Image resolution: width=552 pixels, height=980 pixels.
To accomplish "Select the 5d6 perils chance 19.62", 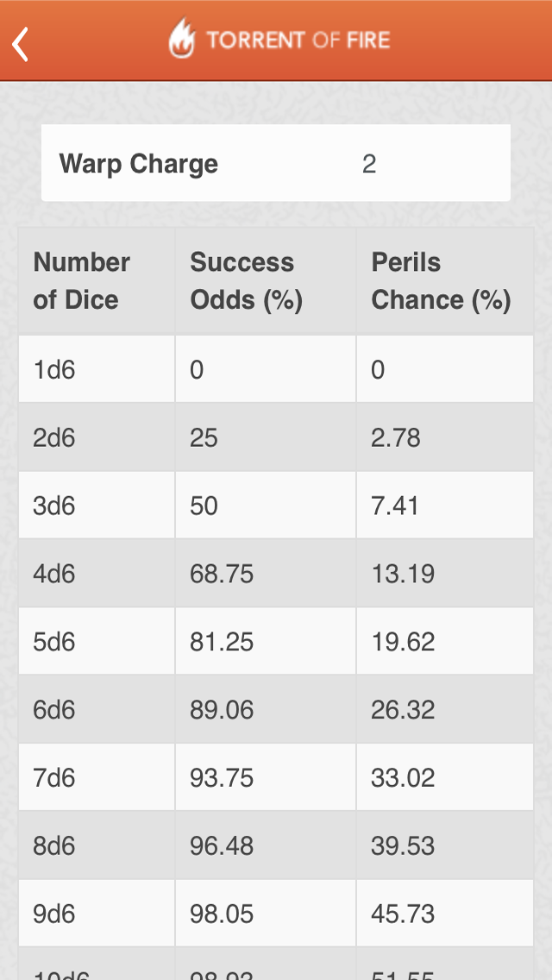I will coord(403,643).
